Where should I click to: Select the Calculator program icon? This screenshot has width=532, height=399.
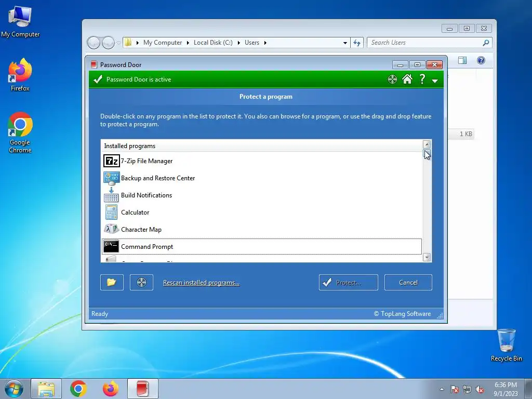[111, 212]
